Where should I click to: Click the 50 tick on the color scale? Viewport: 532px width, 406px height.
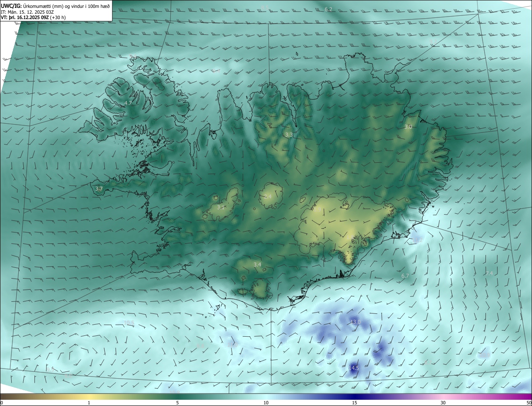click(529, 403)
